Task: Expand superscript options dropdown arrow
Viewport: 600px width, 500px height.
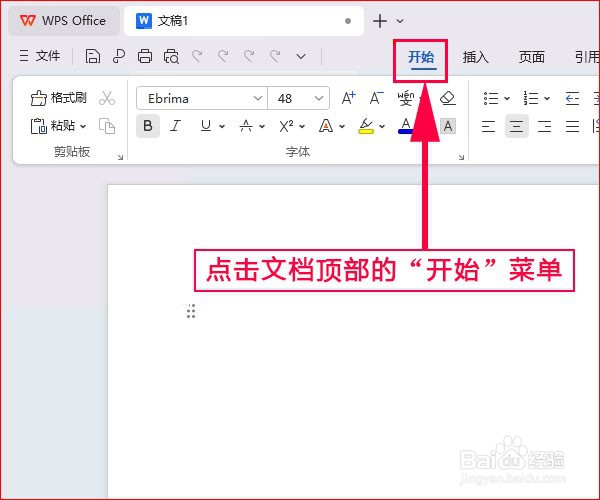Action: pyautogui.click(x=302, y=126)
